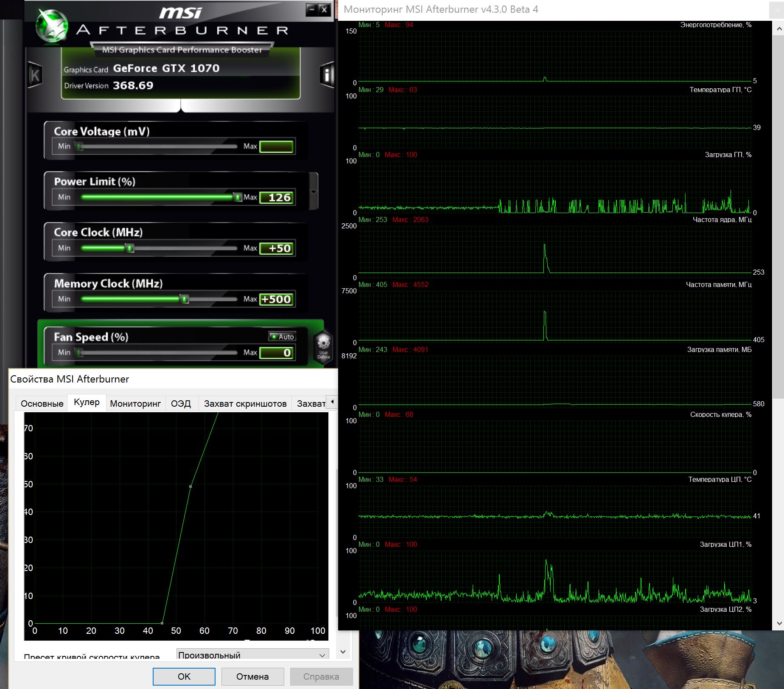Screen dimensions: 784x689
Task: Confirm settings with the OK button
Action: pos(184,676)
